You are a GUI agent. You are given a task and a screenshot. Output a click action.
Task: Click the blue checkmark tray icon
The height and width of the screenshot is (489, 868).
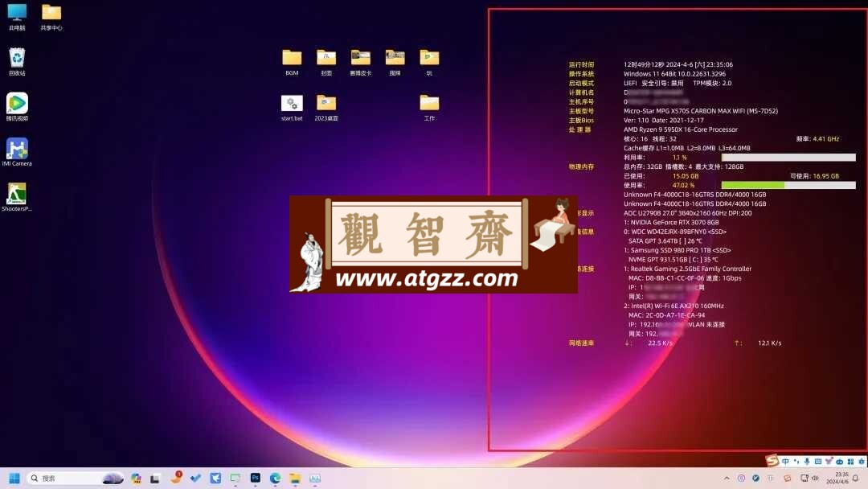(x=755, y=479)
